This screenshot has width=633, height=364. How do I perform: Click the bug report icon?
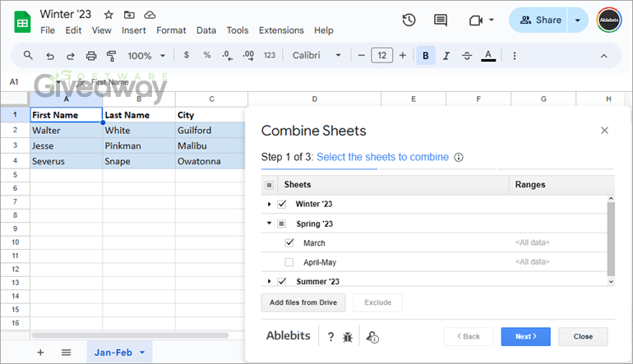tap(348, 337)
